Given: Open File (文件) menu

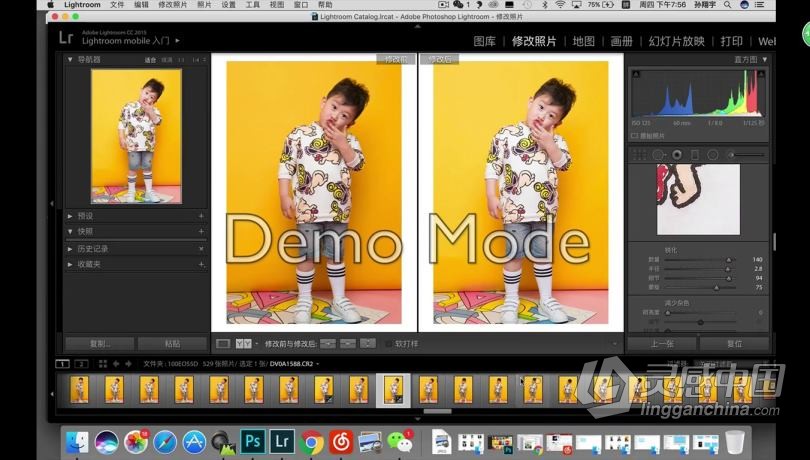Looking at the screenshot, I should coord(117,5).
